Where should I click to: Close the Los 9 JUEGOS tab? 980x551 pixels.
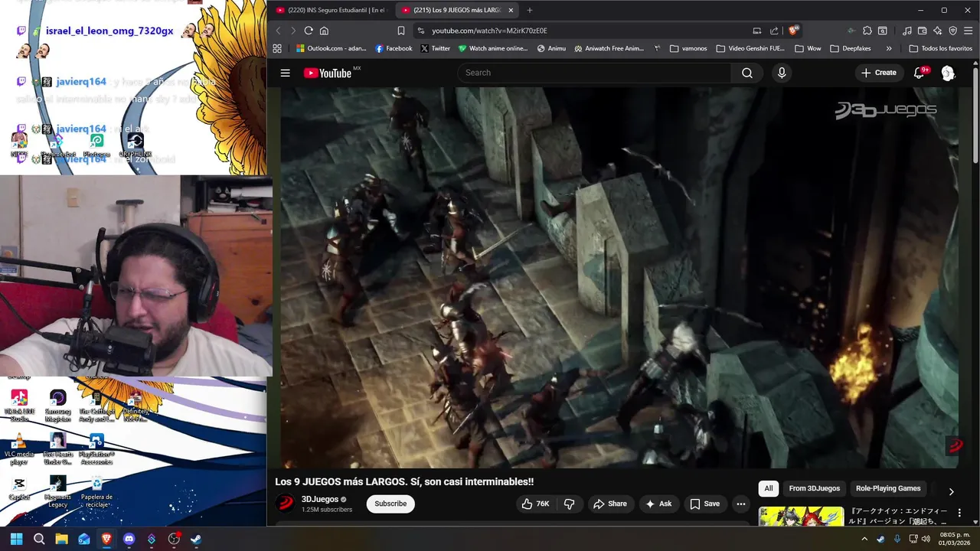(x=511, y=10)
